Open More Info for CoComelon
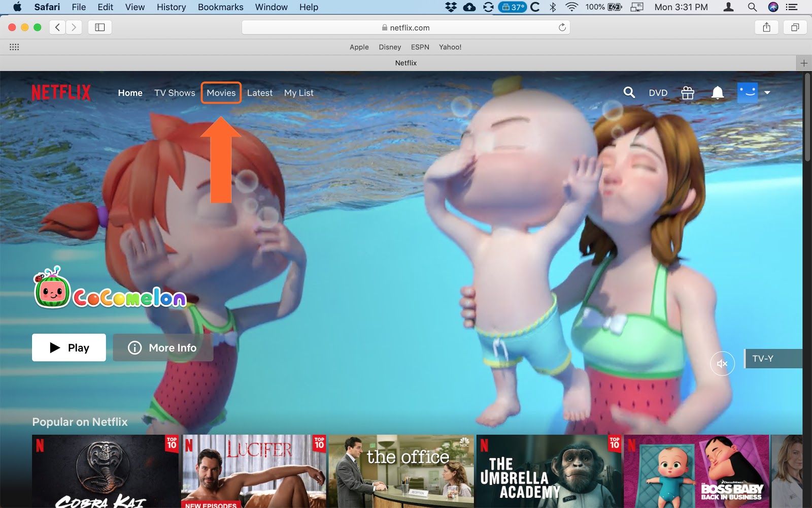The height and width of the screenshot is (508, 812). pyautogui.click(x=163, y=347)
